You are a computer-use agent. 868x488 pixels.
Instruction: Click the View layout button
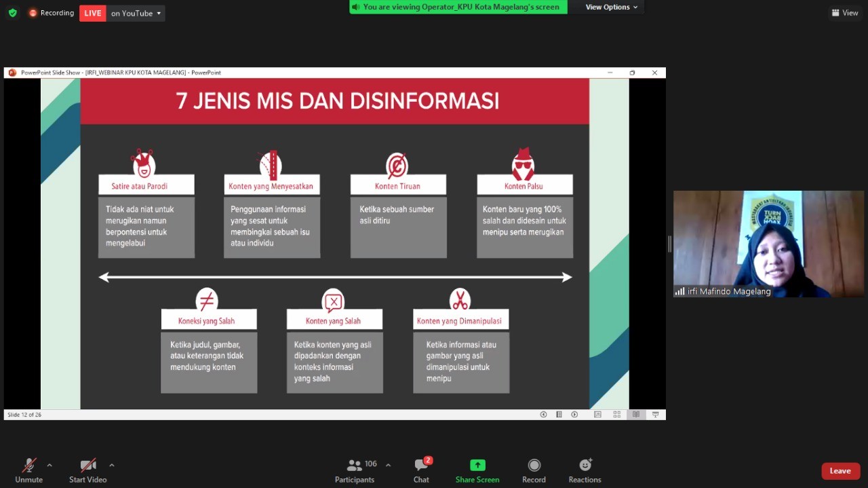[x=845, y=13]
